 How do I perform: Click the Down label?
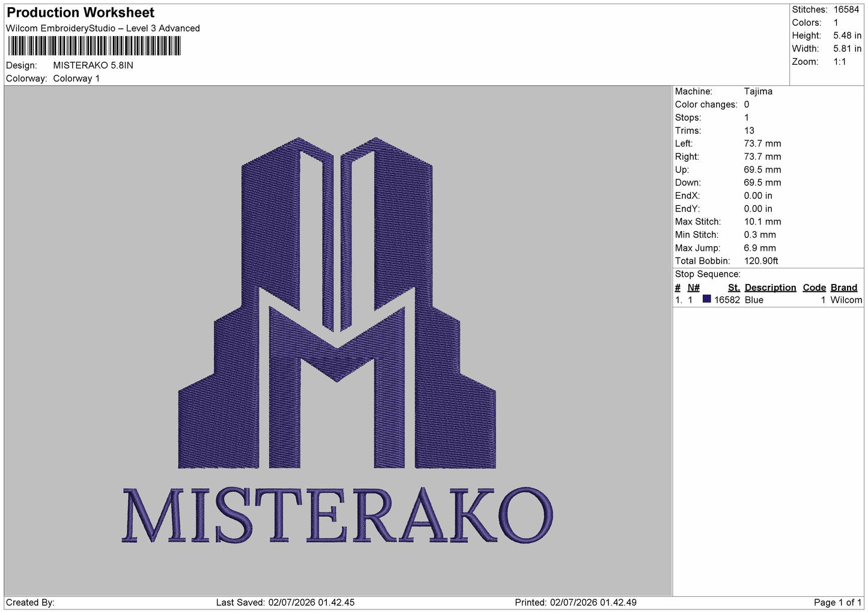click(688, 183)
